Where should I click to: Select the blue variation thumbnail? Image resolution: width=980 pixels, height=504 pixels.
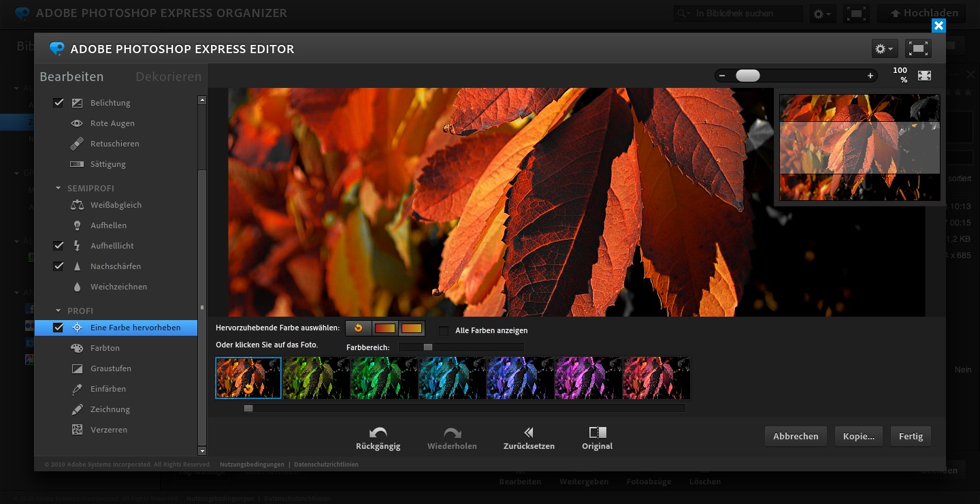tap(521, 378)
